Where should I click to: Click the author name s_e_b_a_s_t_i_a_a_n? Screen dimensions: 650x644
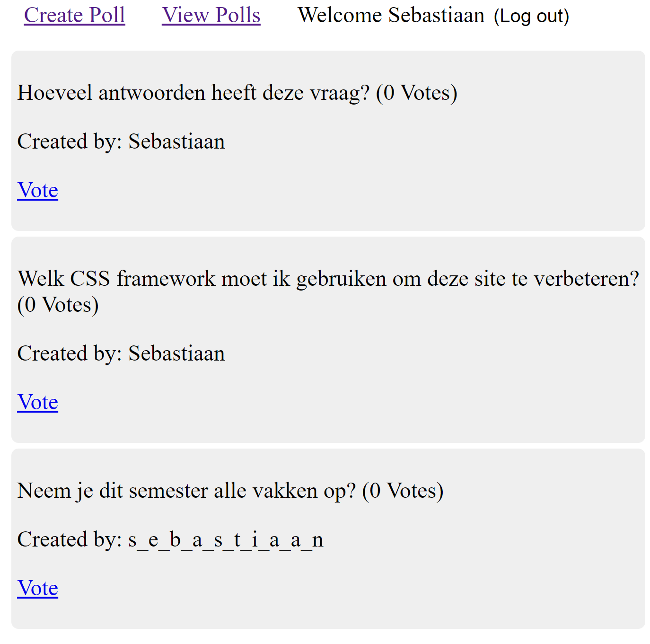pyautogui.click(x=226, y=539)
